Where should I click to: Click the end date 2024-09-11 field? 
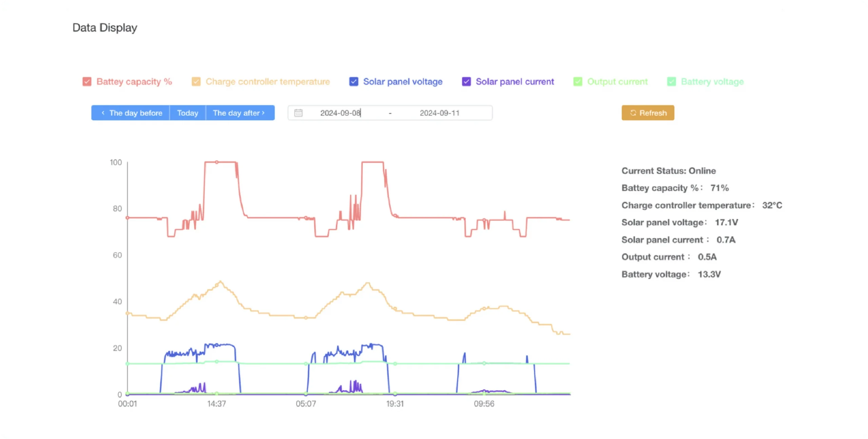(x=439, y=113)
